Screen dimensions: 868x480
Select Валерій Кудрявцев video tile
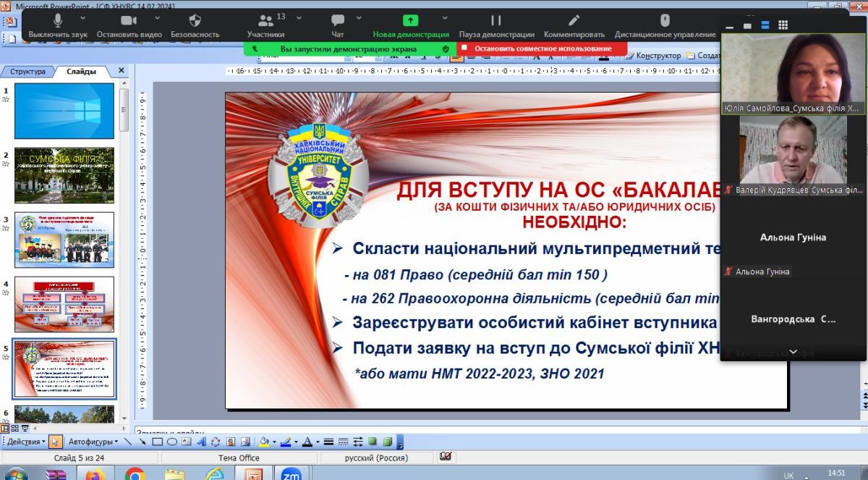(793, 155)
